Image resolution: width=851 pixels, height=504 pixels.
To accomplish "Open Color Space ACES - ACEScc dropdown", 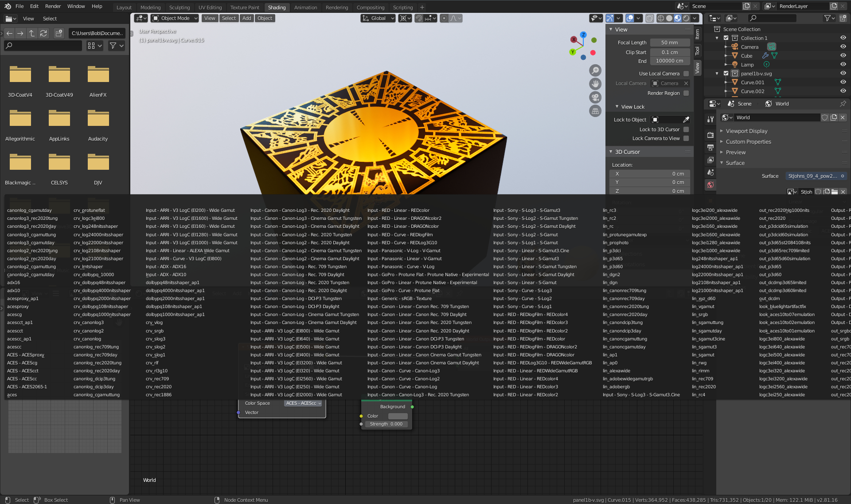I will pos(303,403).
